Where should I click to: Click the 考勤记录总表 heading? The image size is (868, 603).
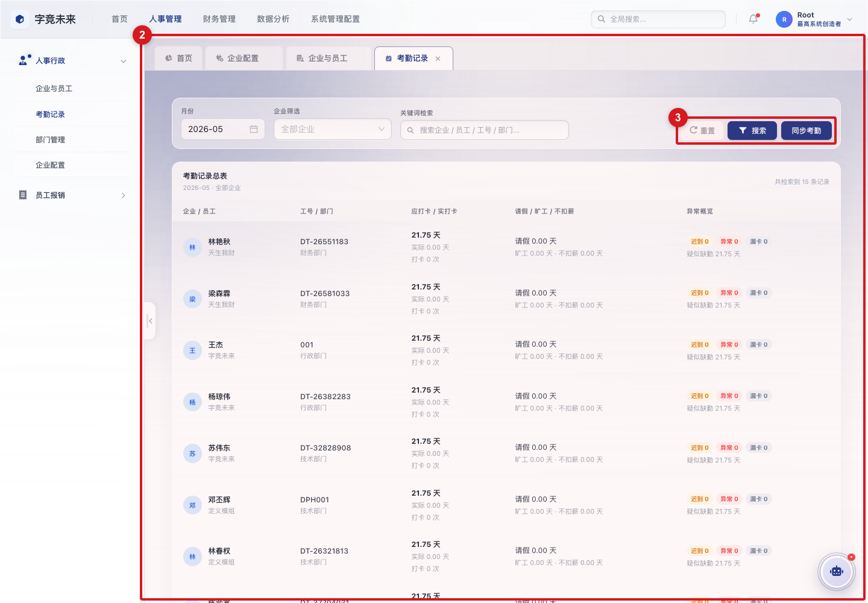coord(205,176)
